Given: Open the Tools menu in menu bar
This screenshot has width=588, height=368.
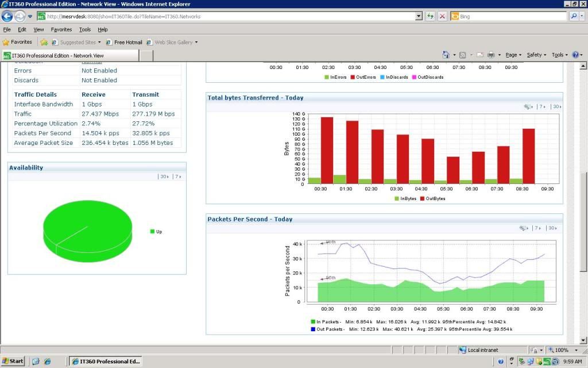Looking at the screenshot, I should pos(85,29).
